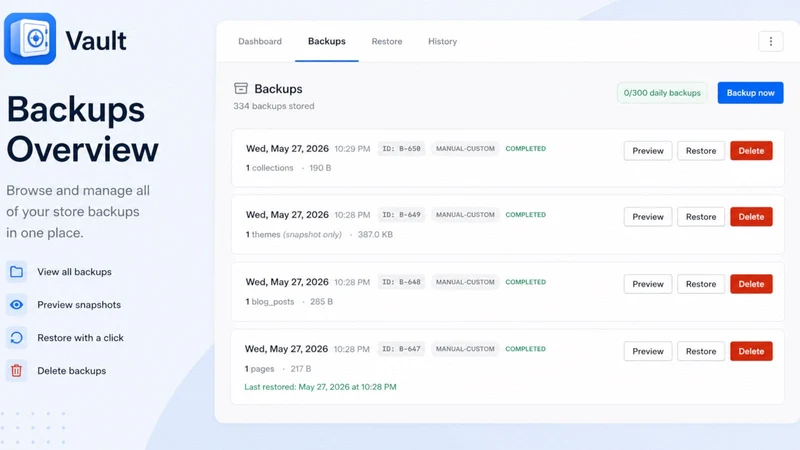Click COMPLETED status of backup B-648
The width and height of the screenshot is (800, 450).
(526, 282)
